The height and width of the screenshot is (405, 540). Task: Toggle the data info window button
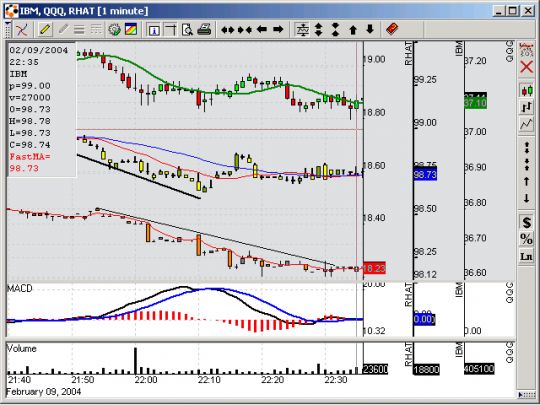[x=154, y=30]
